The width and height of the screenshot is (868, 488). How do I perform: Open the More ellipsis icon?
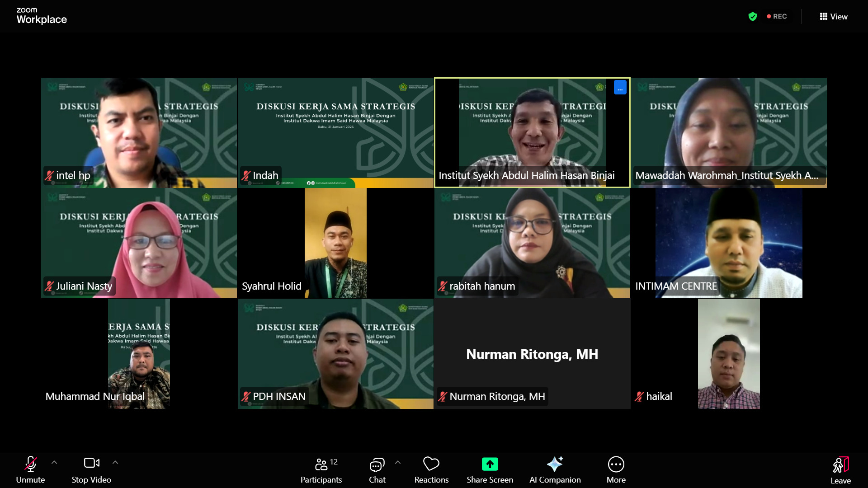[x=616, y=464]
